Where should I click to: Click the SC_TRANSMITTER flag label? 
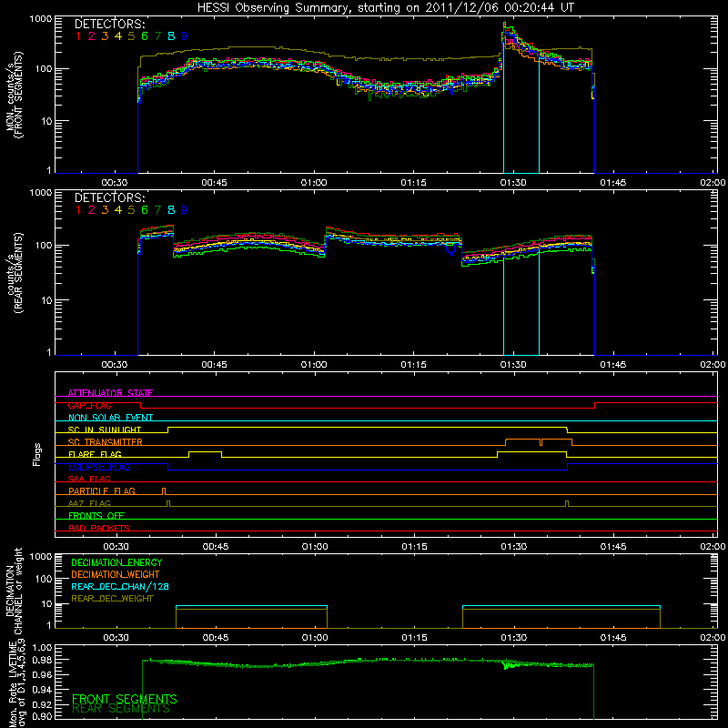106,441
